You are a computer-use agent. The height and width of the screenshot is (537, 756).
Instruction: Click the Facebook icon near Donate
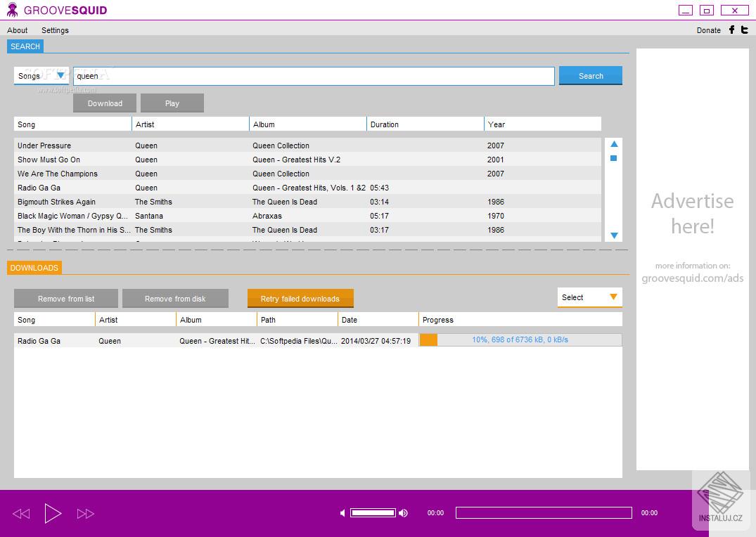click(731, 30)
